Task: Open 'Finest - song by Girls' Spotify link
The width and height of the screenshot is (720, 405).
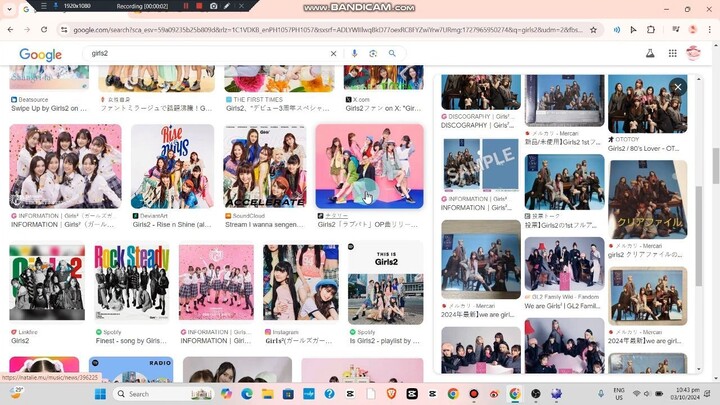Action: 131,341
